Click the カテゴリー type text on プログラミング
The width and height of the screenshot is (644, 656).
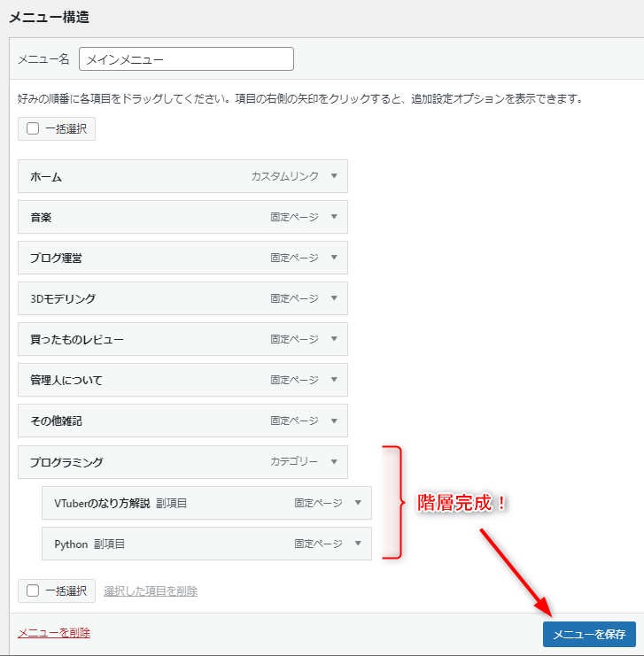[x=294, y=461]
